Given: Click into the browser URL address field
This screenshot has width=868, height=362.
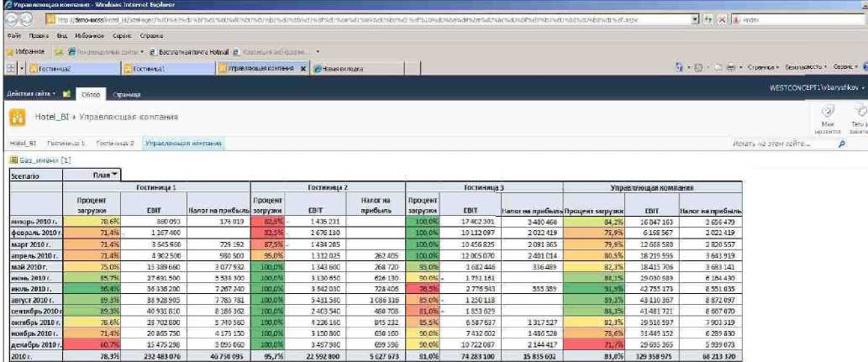Looking at the screenshot, I should [369, 18].
